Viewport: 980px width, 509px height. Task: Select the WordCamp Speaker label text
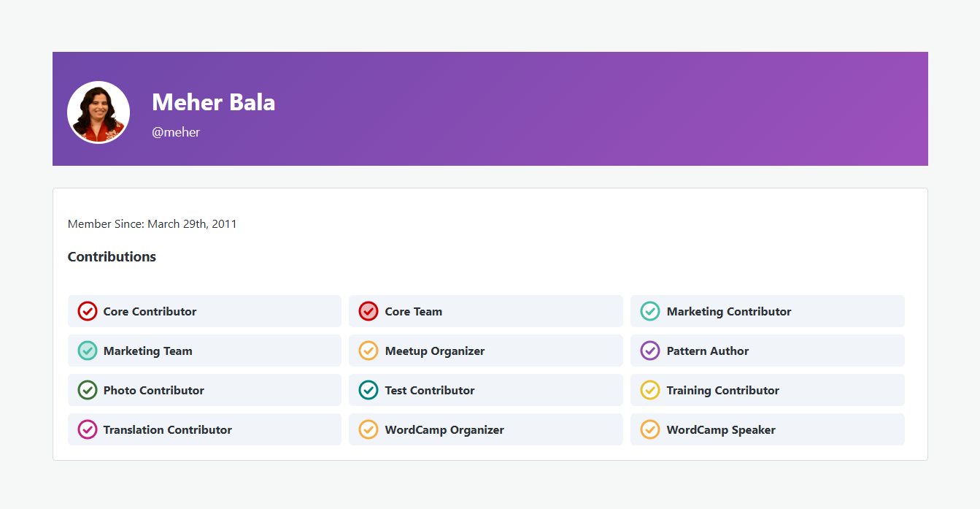click(720, 429)
